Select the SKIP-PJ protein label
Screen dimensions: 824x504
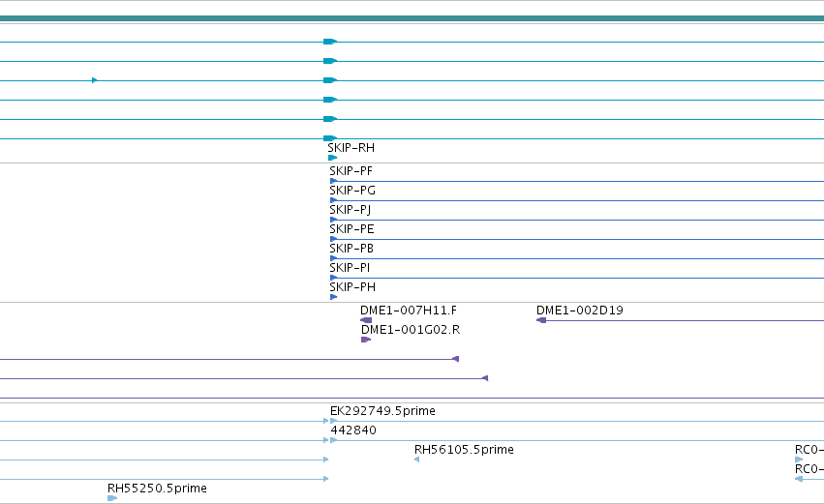(350, 210)
